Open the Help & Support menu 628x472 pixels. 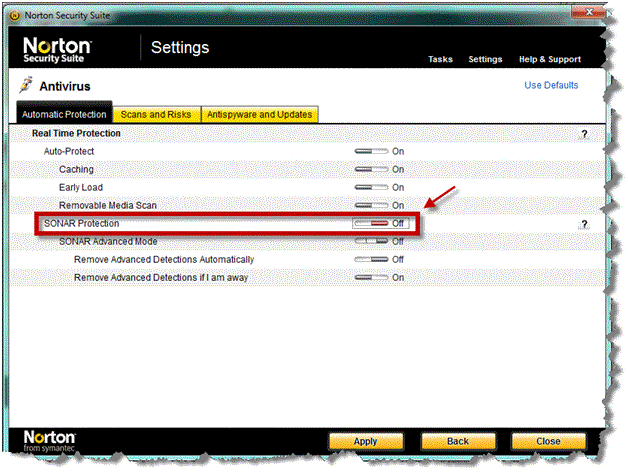coord(550,59)
